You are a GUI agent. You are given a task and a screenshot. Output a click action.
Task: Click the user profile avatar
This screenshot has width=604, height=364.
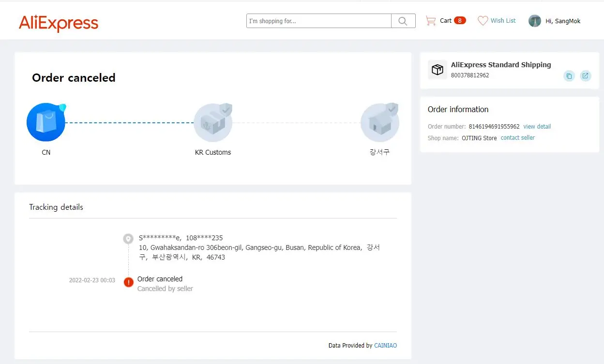point(535,21)
